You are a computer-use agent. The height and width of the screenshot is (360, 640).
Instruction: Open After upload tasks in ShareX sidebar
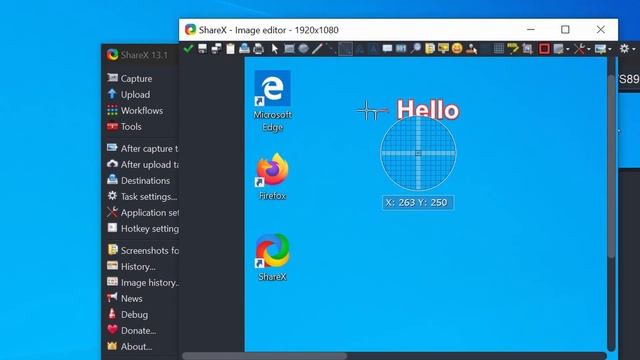(142, 164)
